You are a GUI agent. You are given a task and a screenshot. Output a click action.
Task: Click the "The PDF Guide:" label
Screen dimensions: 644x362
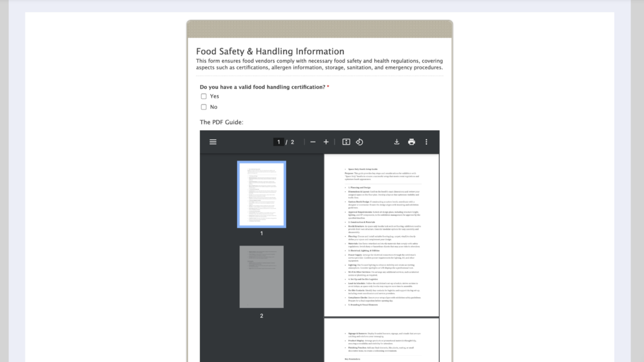(221, 122)
